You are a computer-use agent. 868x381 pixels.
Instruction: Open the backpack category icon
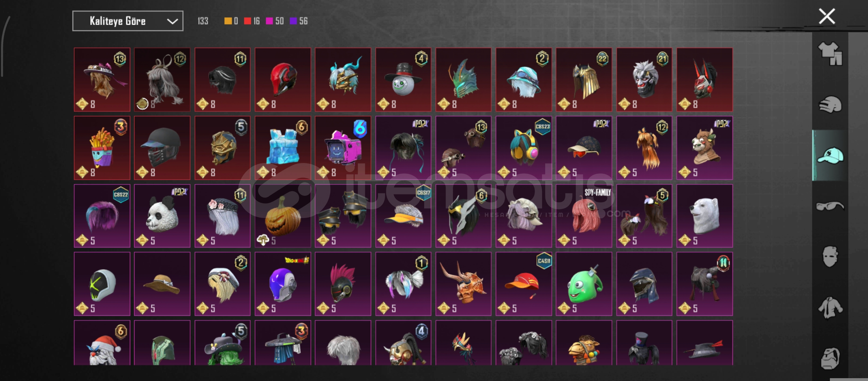coord(830,358)
